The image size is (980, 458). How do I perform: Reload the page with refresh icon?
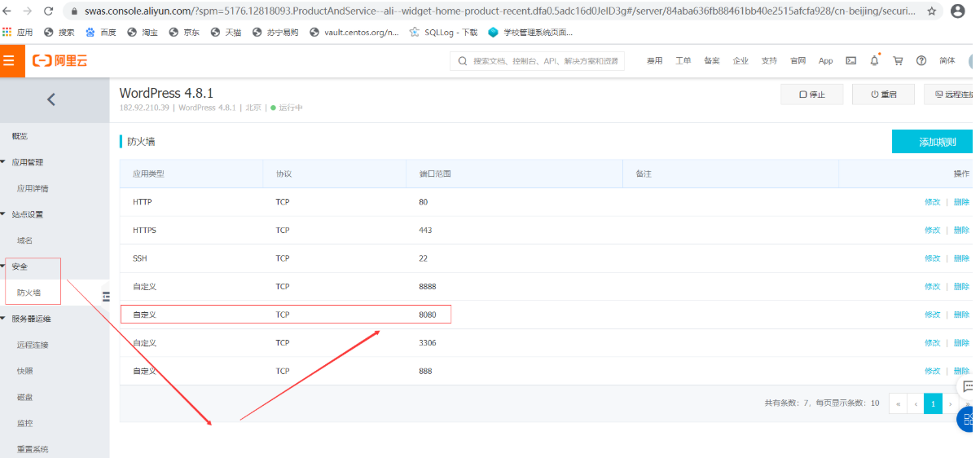49,11
